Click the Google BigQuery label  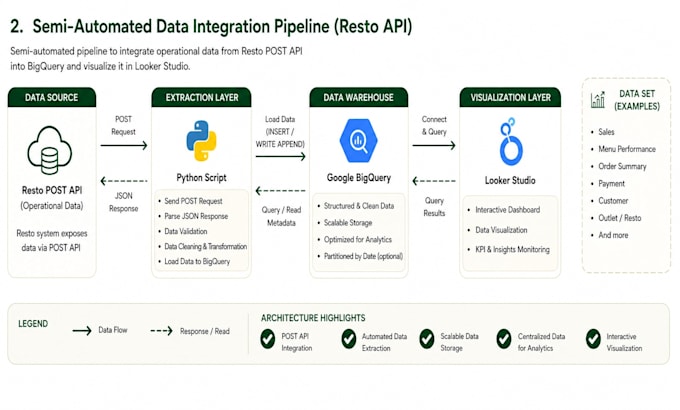coord(359,177)
